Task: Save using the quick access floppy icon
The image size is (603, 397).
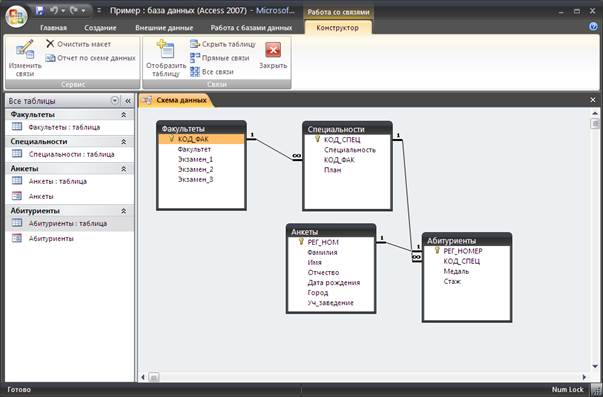Action: (40, 10)
